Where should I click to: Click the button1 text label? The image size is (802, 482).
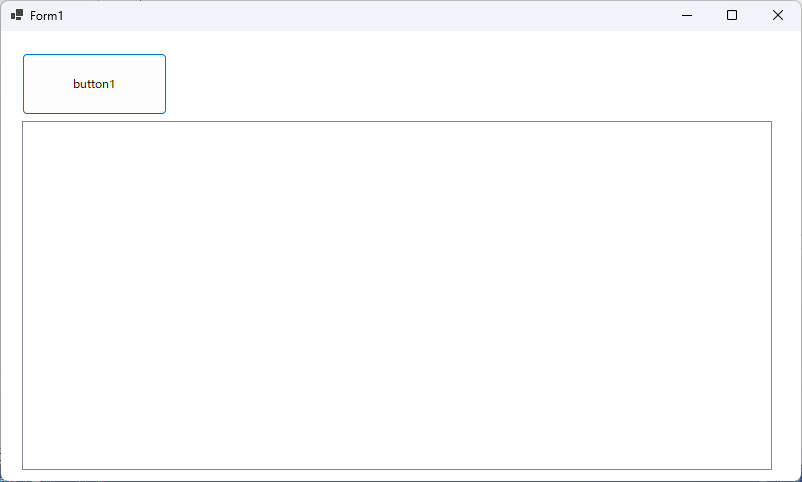pyautogui.click(x=94, y=84)
